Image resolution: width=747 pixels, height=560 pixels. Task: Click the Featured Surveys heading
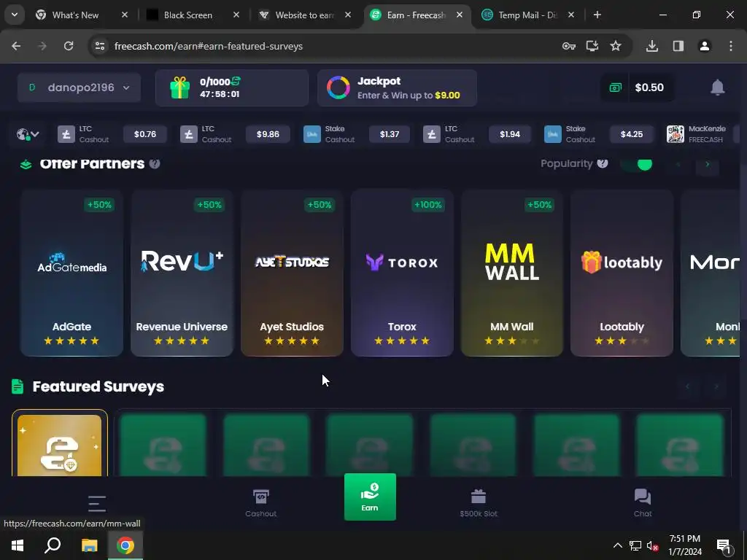98,386
